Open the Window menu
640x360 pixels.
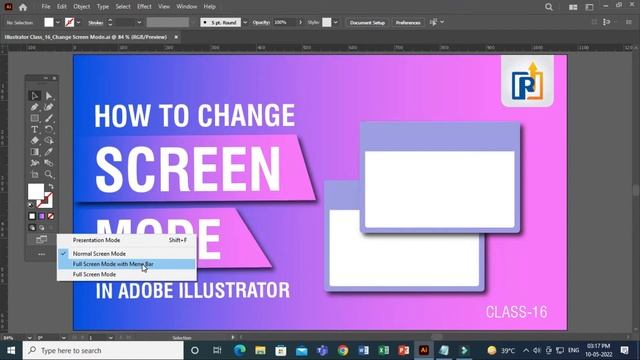pyautogui.click(x=187, y=7)
